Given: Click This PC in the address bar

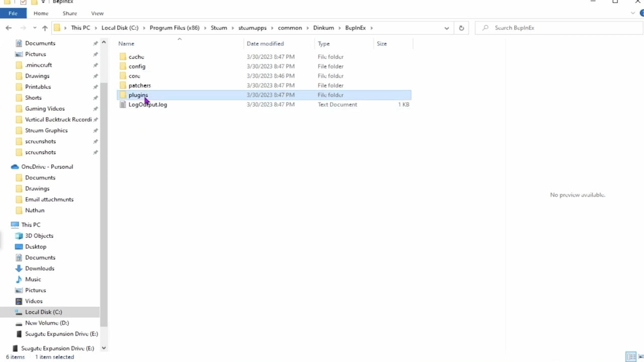Looking at the screenshot, I should click(80, 28).
